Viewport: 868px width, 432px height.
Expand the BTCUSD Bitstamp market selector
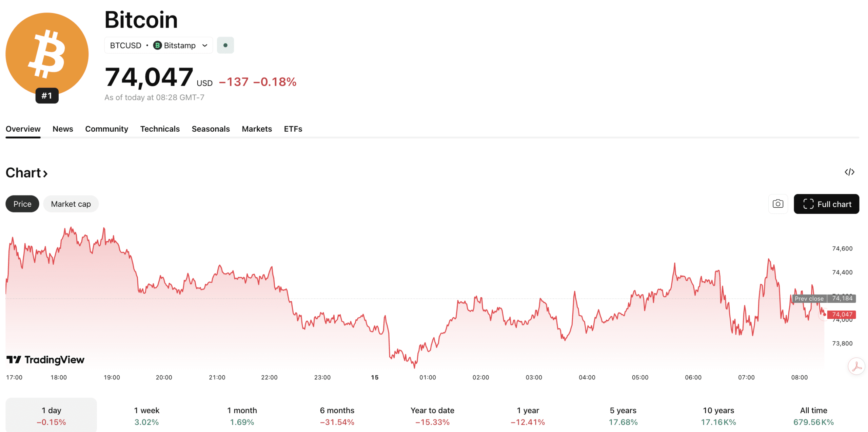(x=204, y=45)
